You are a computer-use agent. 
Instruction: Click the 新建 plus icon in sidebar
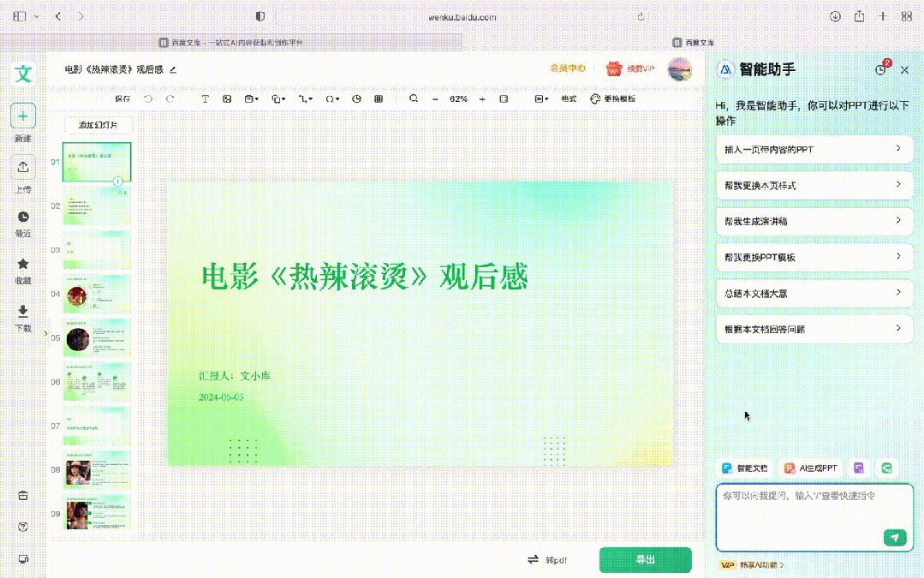[23, 116]
